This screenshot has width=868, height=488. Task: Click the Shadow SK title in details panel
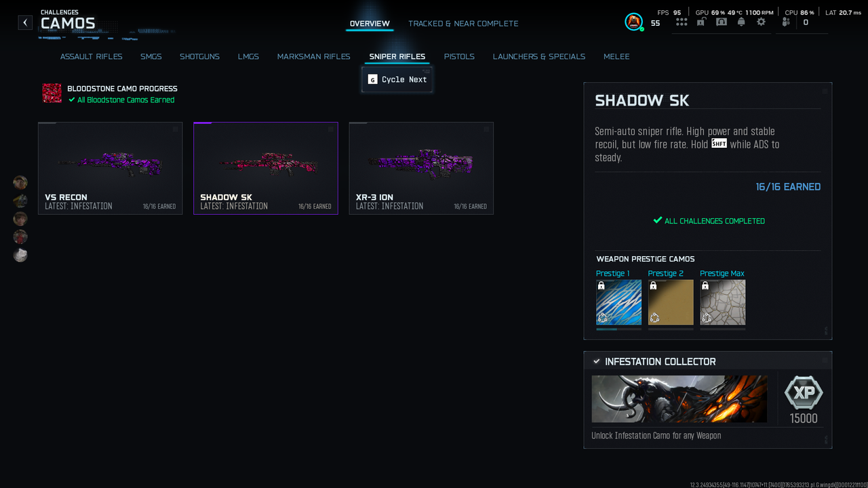[642, 101]
